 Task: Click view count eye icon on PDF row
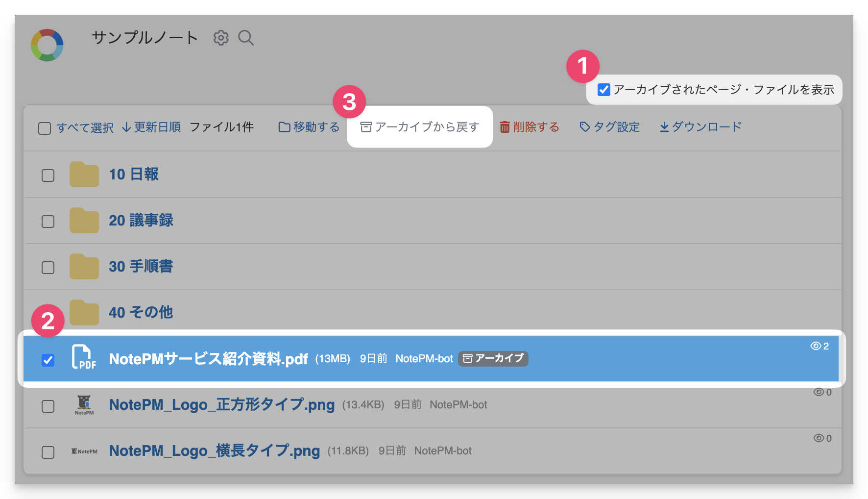pos(816,346)
